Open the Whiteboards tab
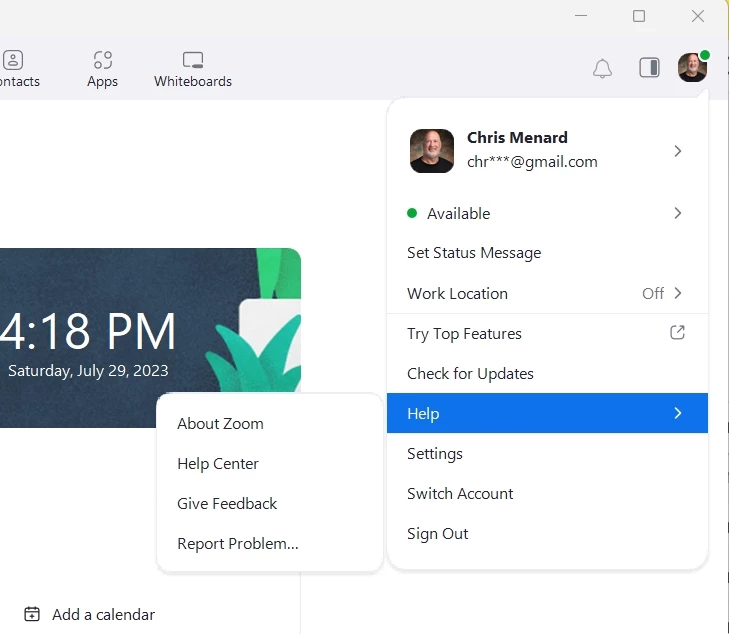The image size is (729, 634). 193,69
